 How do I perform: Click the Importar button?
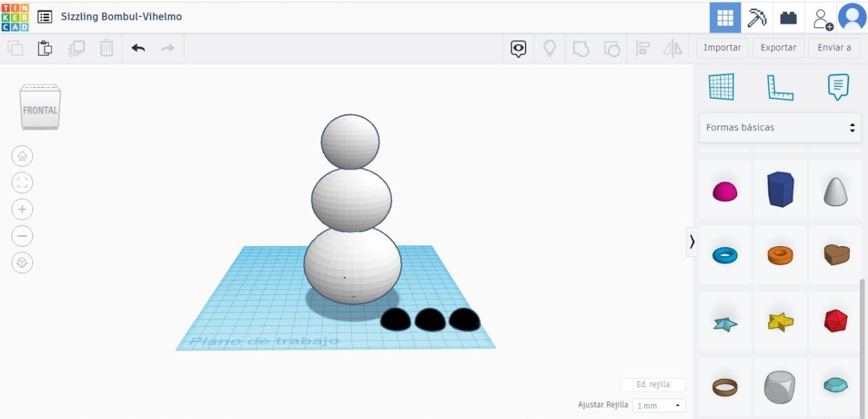pyautogui.click(x=722, y=47)
